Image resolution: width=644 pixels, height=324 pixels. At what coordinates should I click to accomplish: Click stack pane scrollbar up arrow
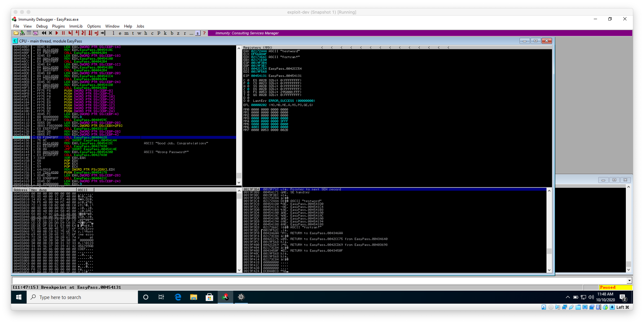tap(549, 191)
